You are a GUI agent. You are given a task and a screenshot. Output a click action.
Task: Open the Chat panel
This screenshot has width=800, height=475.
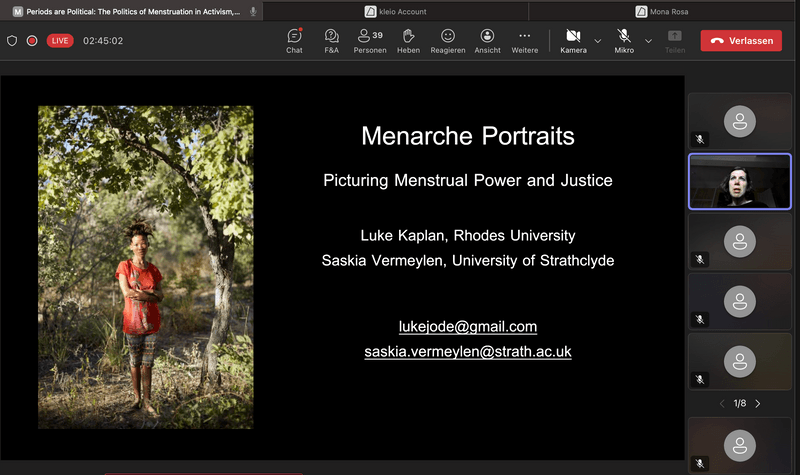[x=294, y=40]
